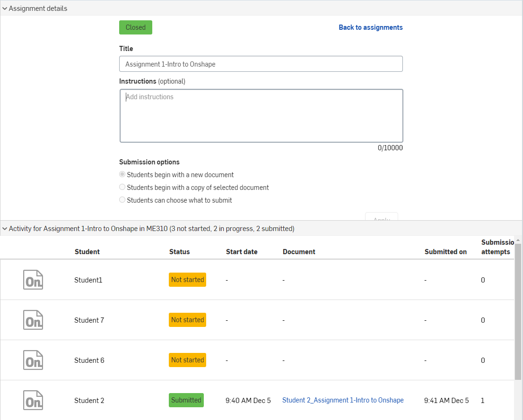Sort by the Start date column header
The width and height of the screenshot is (523, 420).
coord(242,252)
